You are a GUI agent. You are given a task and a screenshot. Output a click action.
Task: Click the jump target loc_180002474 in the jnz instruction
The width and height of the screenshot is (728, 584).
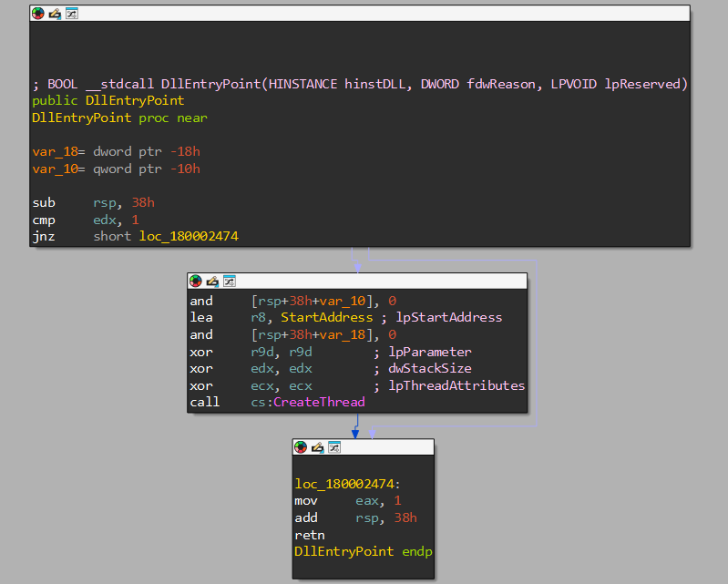pos(189,236)
